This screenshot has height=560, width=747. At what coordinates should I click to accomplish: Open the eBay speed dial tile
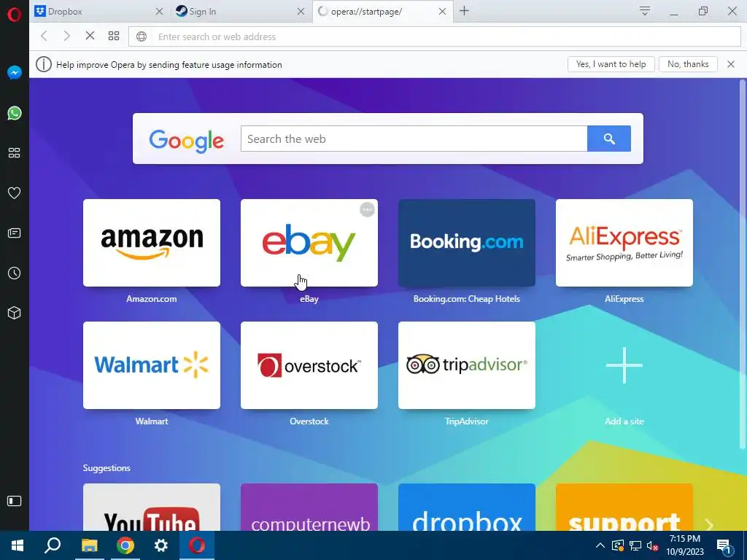pos(309,243)
